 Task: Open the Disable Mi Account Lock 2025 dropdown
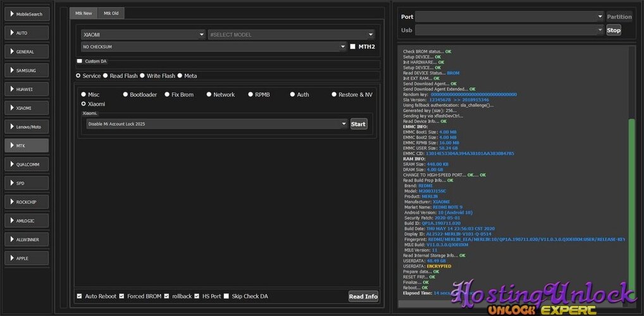click(217, 124)
